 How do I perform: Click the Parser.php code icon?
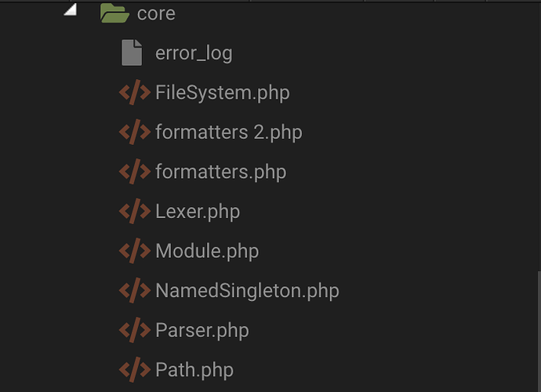click(134, 331)
